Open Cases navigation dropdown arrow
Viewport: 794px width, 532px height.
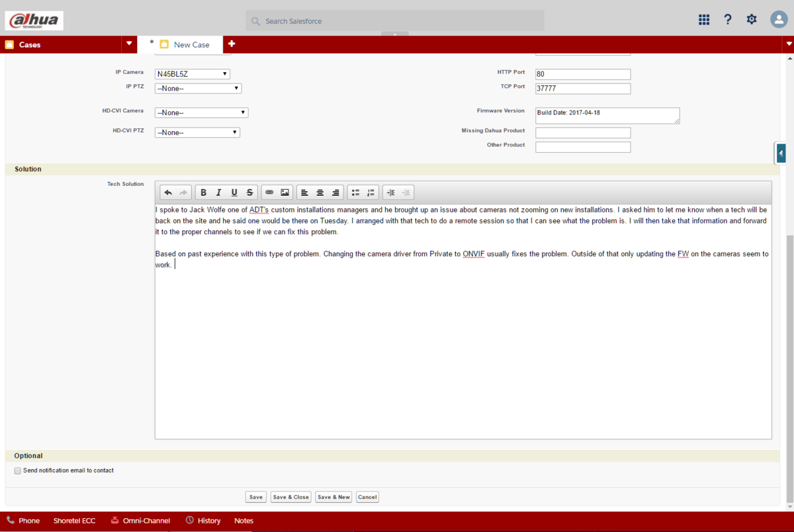click(129, 44)
